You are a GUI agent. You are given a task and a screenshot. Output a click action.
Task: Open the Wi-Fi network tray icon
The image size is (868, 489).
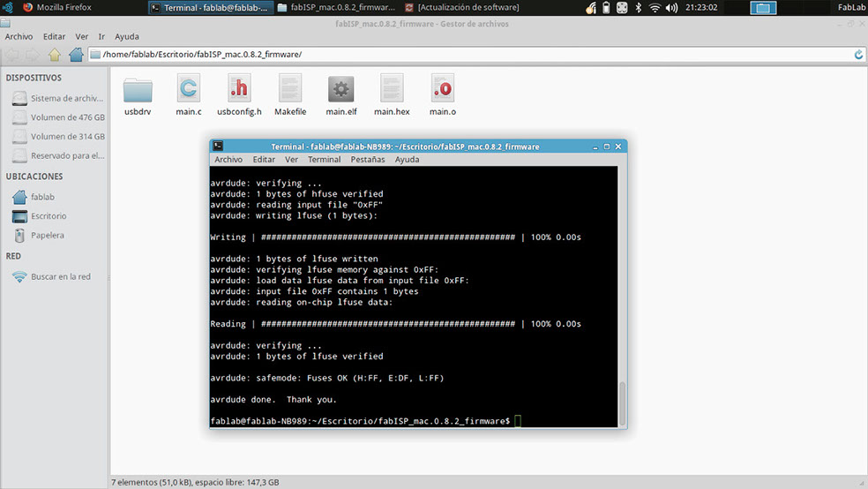pyautogui.click(x=655, y=8)
